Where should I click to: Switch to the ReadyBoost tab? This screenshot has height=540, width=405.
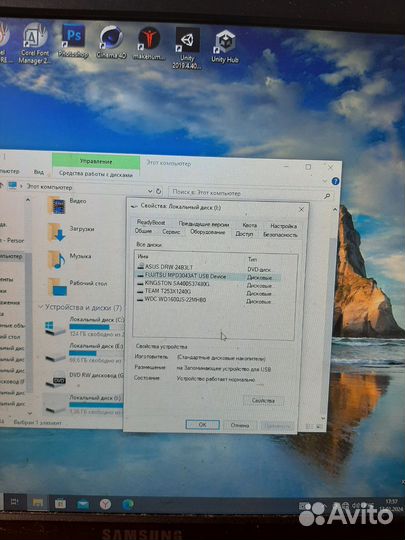(x=151, y=222)
